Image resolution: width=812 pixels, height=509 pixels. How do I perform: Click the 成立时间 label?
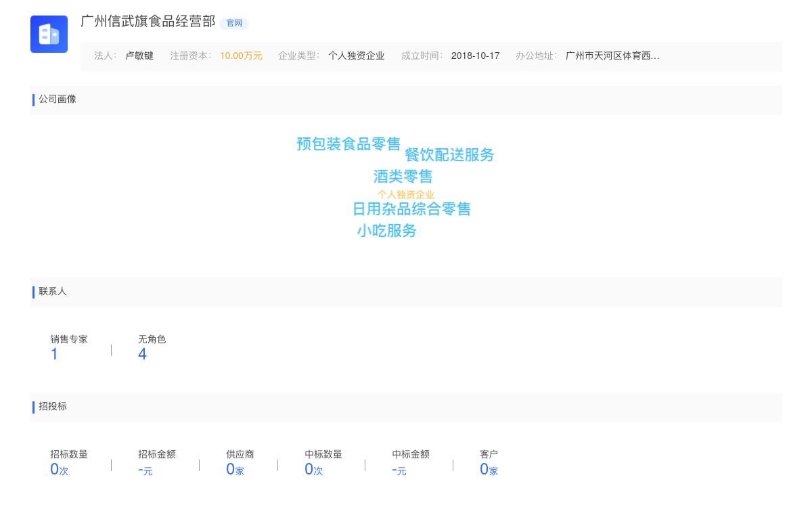point(422,56)
